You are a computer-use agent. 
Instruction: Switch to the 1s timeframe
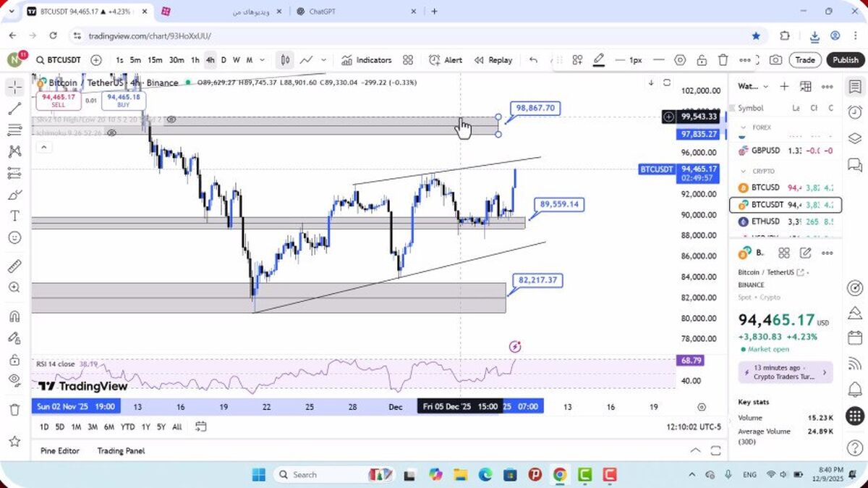(119, 60)
